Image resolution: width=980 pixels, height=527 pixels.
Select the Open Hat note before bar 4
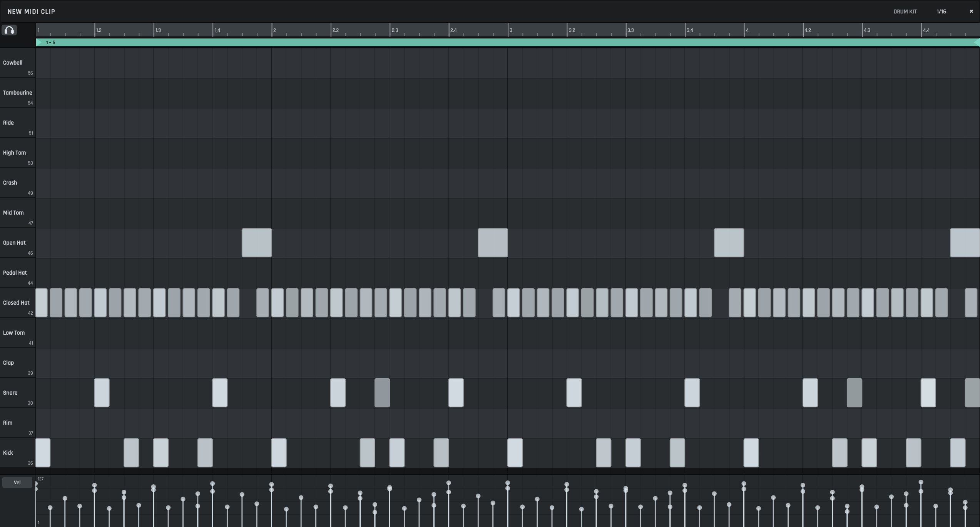[729, 243]
